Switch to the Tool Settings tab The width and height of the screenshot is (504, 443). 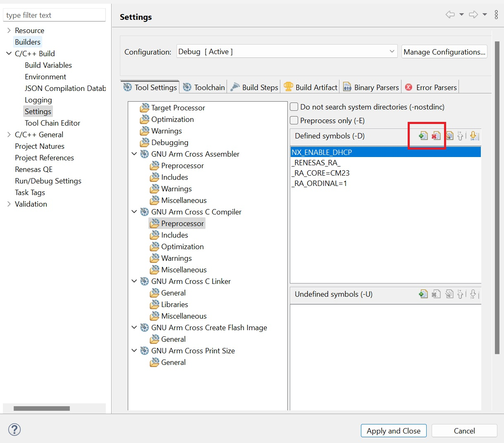150,87
